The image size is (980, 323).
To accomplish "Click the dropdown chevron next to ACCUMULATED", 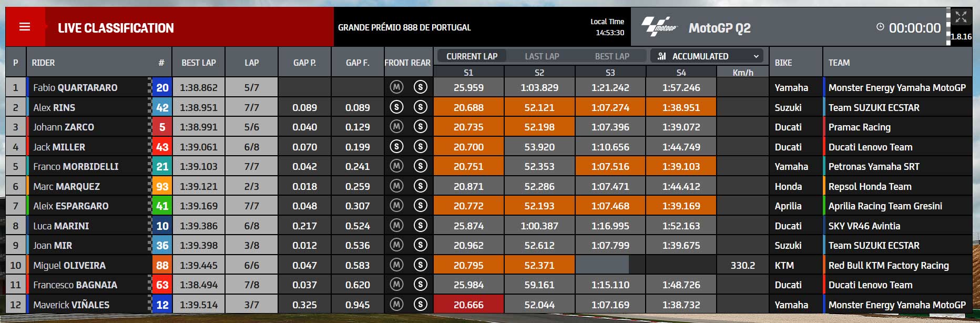I will 756,56.
